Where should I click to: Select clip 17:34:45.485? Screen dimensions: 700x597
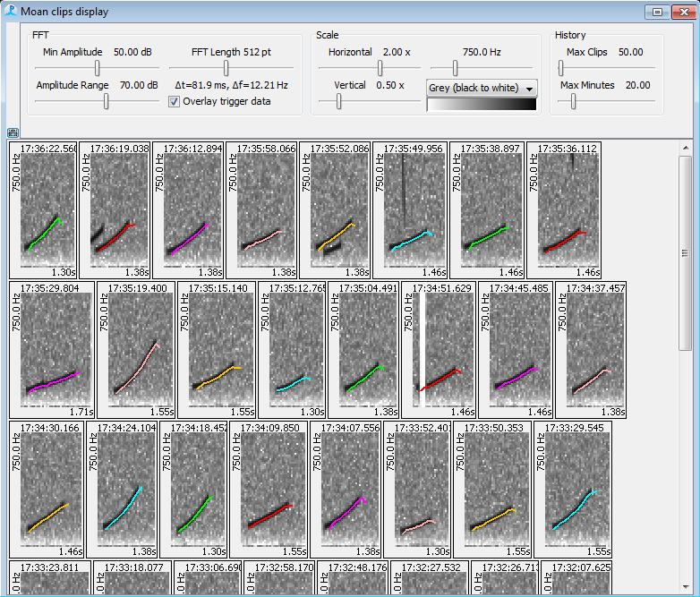(516, 350)
